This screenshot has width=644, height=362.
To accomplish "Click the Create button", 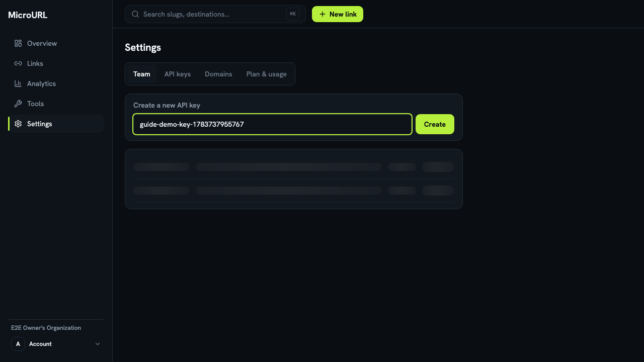I will coord(435,124).
